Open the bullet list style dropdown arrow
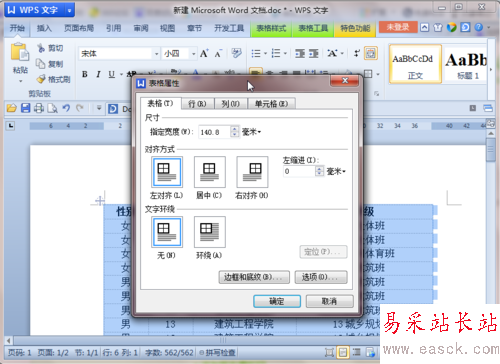 pyautogui.click(x=265, y=53)
